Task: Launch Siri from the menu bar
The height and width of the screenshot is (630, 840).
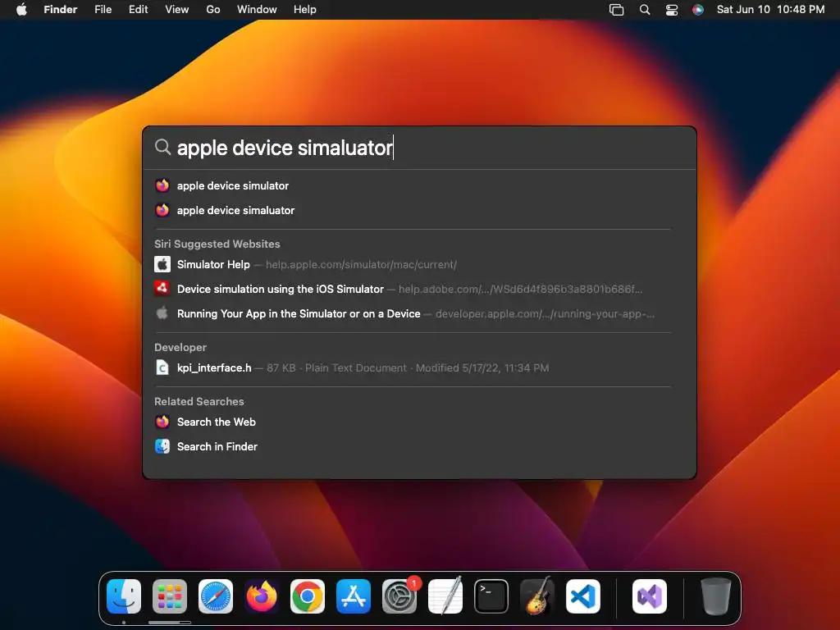Action: coord(697,10)
